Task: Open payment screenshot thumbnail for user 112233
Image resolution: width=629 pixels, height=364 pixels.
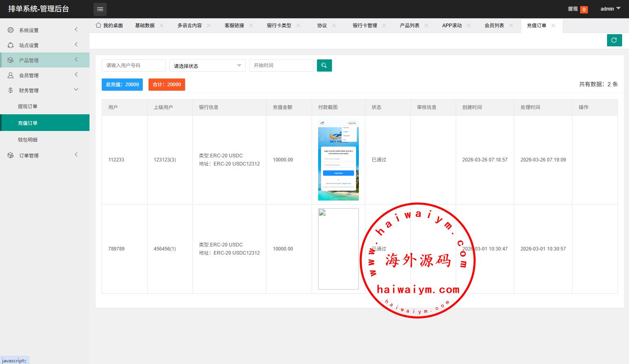Action: click(338, 160)
